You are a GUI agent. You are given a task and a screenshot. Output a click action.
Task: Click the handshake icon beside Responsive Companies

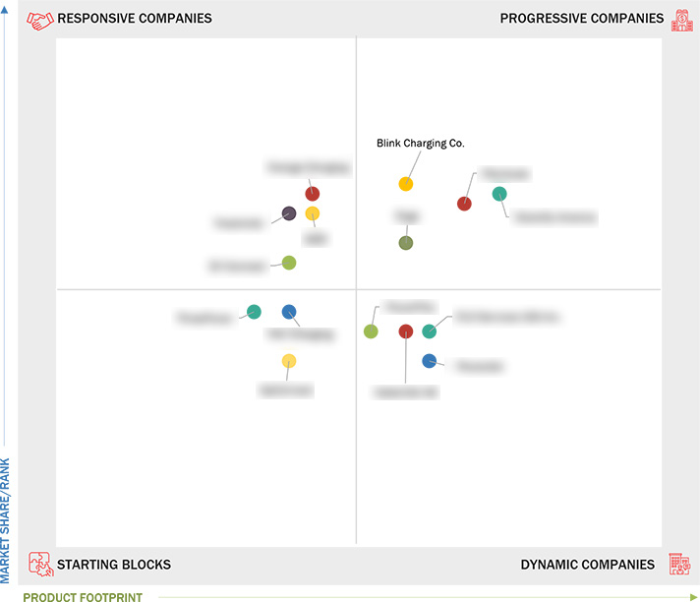[39, 20]
